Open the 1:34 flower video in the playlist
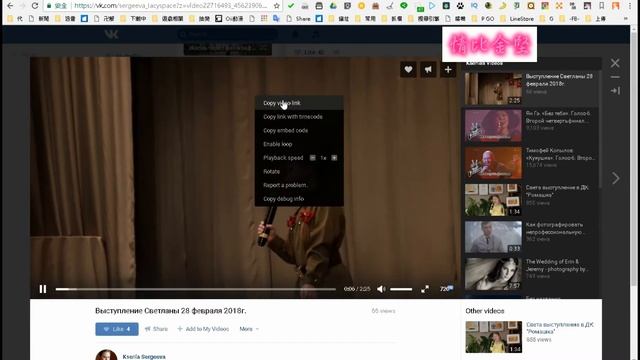 coord(493,200)
